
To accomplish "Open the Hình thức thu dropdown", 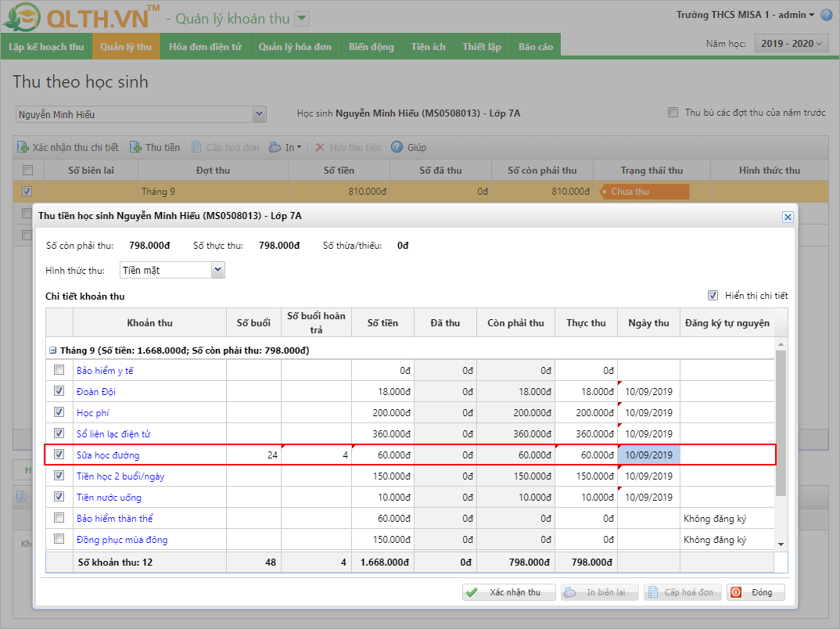I will (217, 270).
